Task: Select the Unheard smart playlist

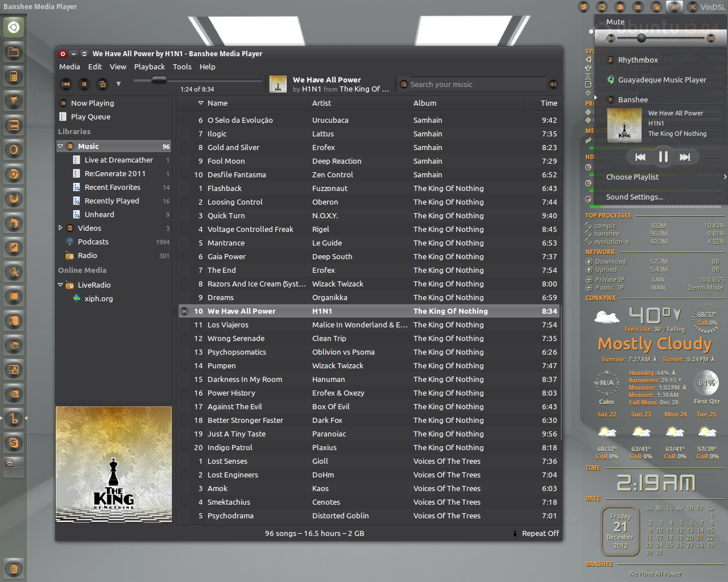Action: (114, 214)
